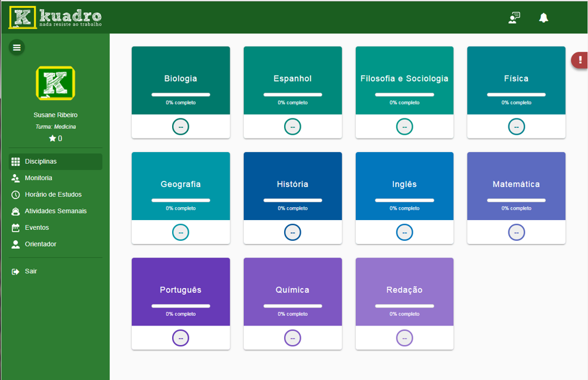Click the História grade circle badge

click(x=293, y=233)
